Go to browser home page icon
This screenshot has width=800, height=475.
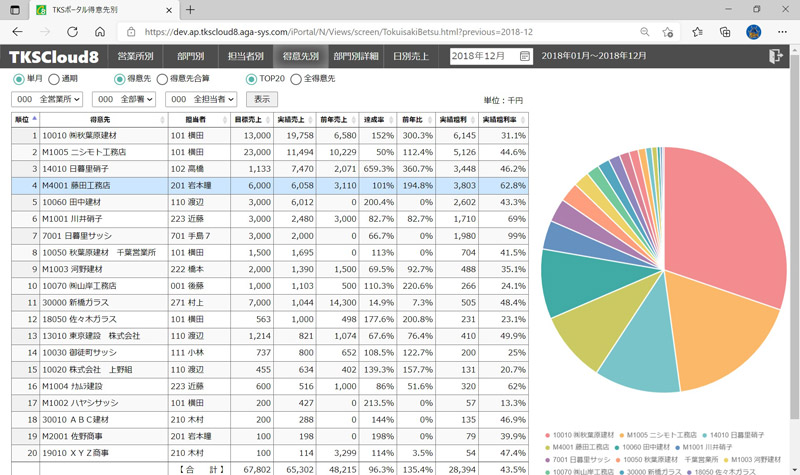tap(100, 32)
